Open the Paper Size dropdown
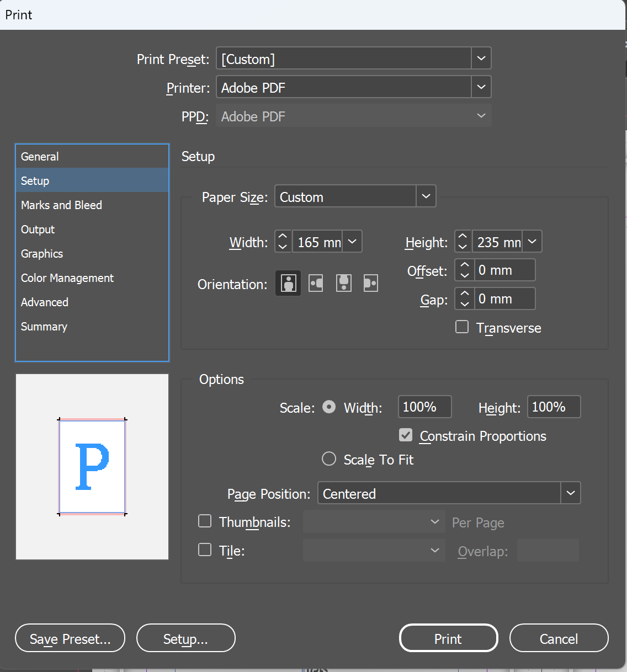 click(426, 196)
